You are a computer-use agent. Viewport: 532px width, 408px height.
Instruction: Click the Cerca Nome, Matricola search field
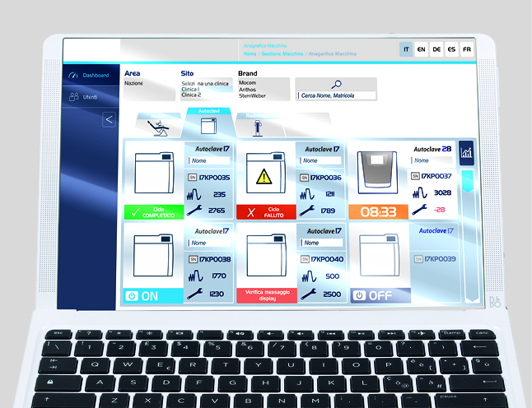tap(336, 95)
